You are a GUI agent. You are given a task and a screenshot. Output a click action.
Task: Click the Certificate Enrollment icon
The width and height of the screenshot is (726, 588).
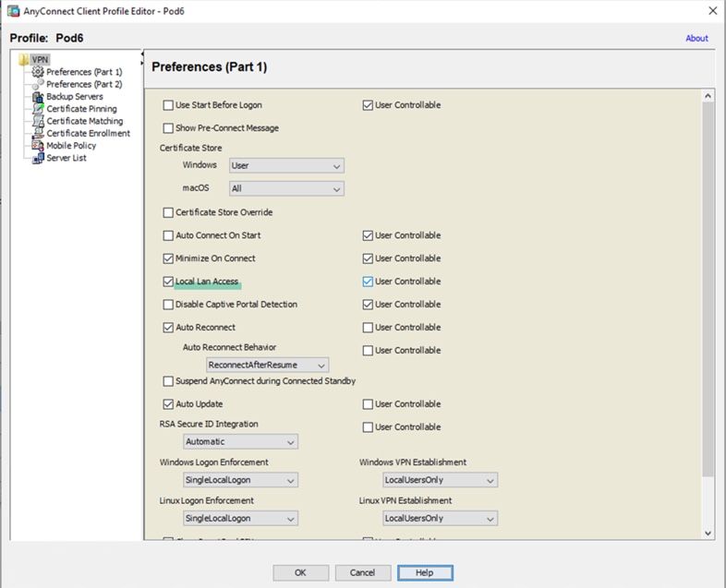point(38,133)
